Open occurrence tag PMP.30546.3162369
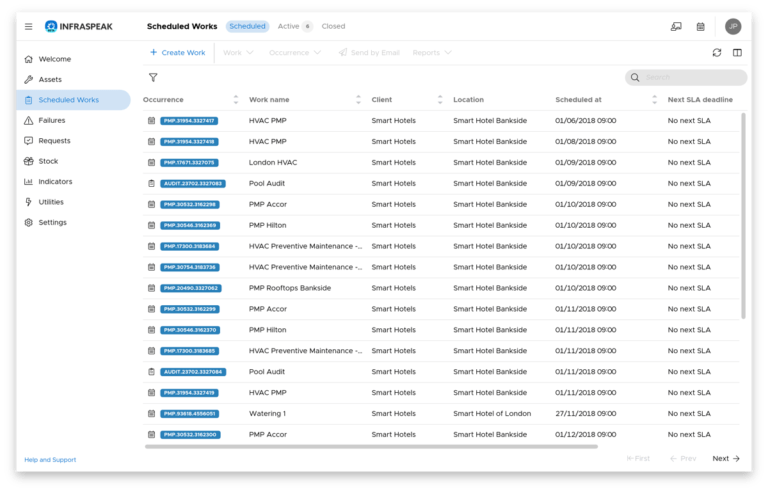The height and width of the screenshot is (492, 768). pos(190,225)
